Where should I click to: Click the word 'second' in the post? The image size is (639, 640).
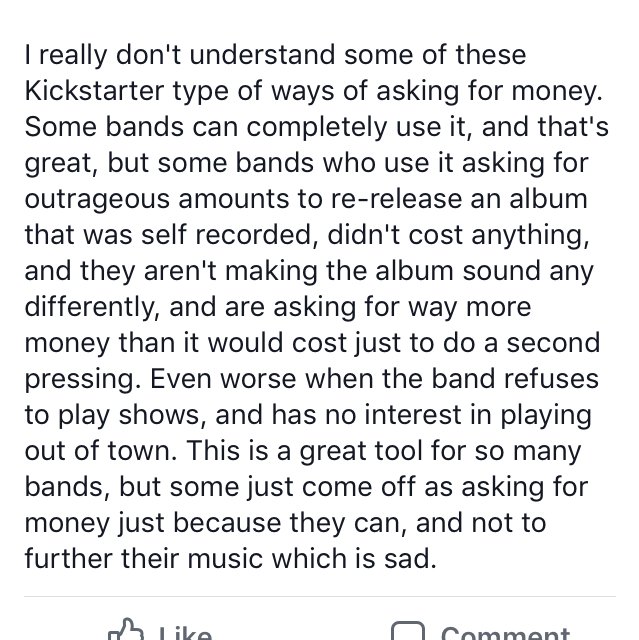553,342
